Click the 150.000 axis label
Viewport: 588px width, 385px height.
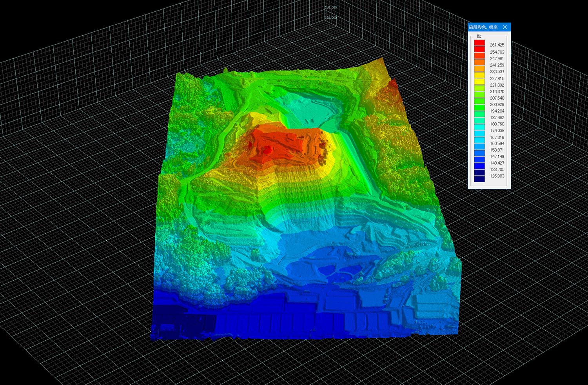331,7
